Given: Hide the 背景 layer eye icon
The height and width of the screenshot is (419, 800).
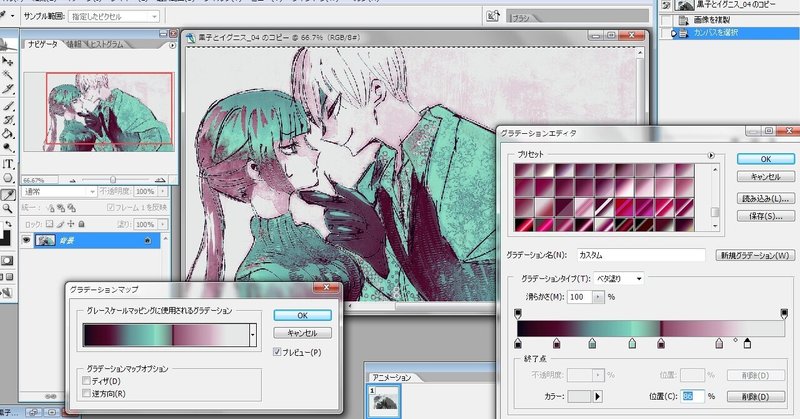Looking at the screenshot, I should (x=26, y=240).
